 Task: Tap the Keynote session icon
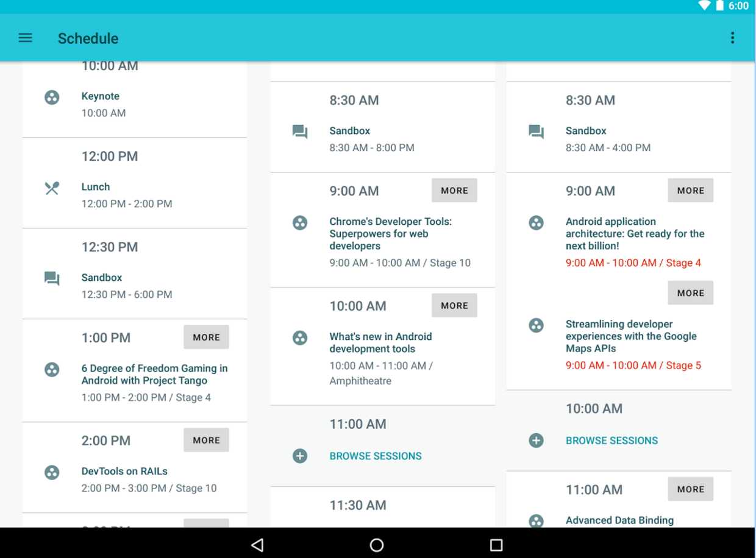[x=52, y=97]
